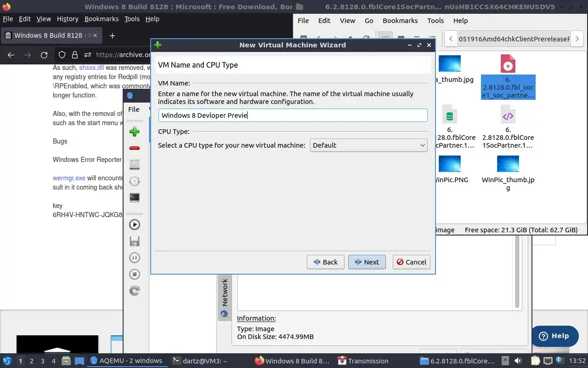
Task: Select the WinPic_thumb.jpg file
Action: coord(508,172)
